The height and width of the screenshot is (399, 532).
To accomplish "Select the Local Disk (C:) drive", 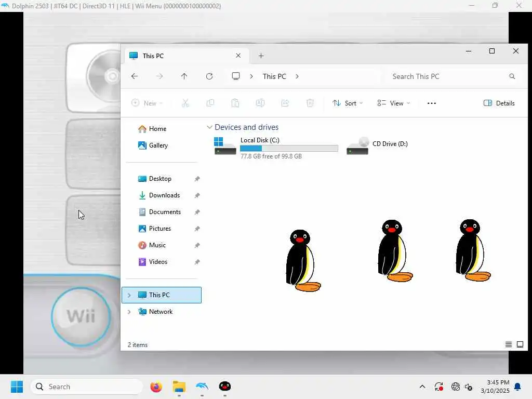I will 275,148.
